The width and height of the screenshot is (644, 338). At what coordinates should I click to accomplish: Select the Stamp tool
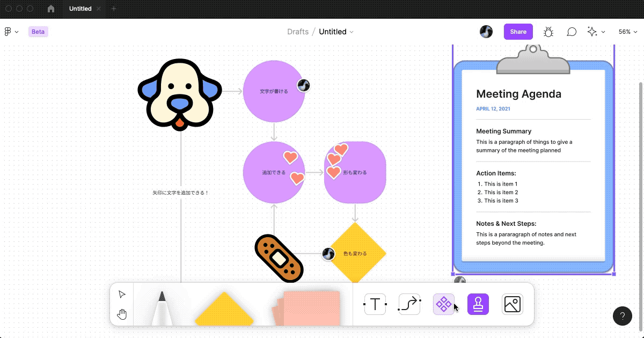click(478, 305)
